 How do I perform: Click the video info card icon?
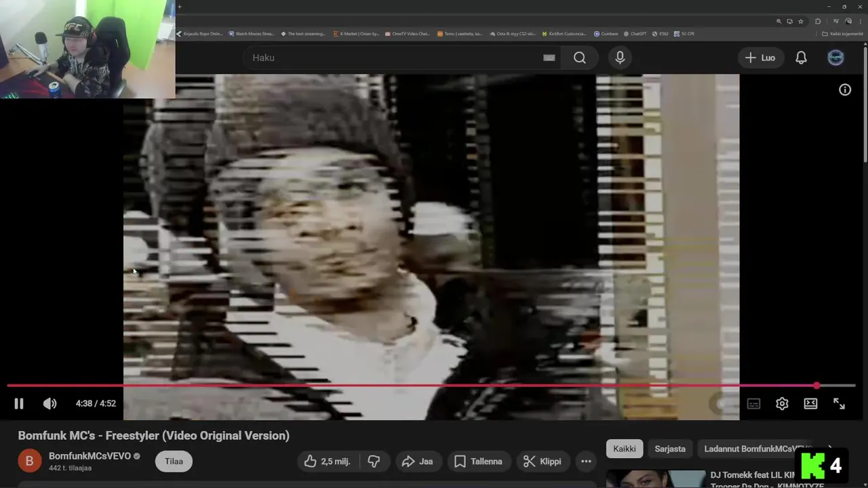pyautogui.click(x=845, y=89)
